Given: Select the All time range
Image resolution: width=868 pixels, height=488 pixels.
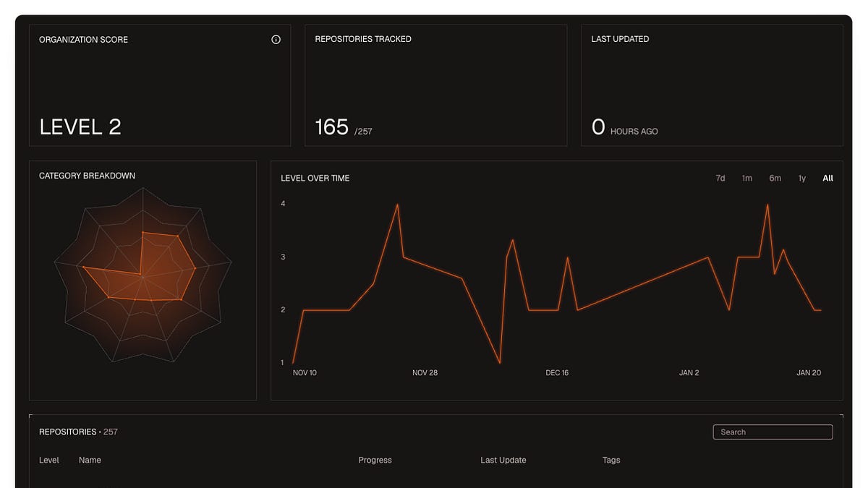Looking at the screenshot, I should [x=827, y=178].
